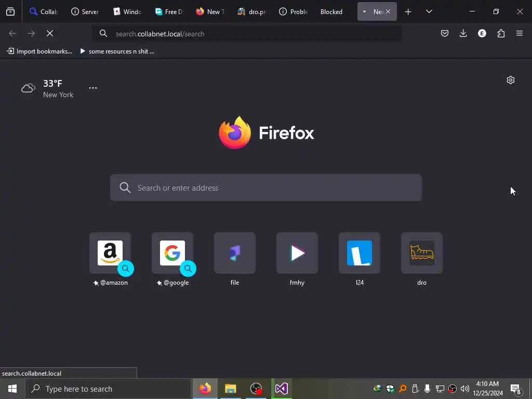Close the active New tab

(x=388, y=11)
